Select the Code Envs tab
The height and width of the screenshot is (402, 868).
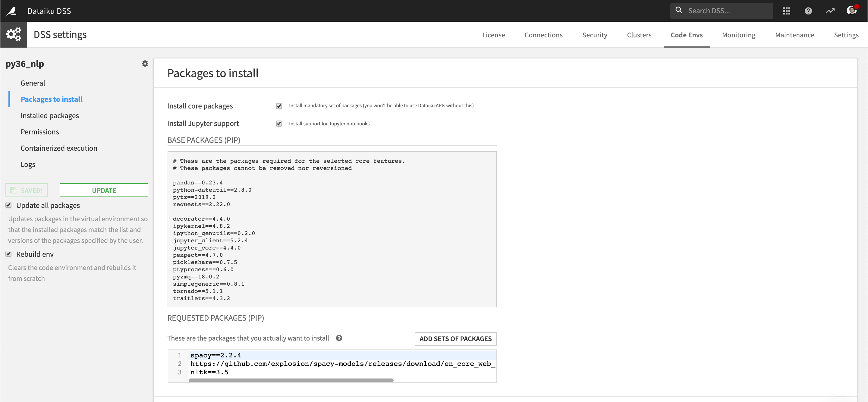pos(686,35)
